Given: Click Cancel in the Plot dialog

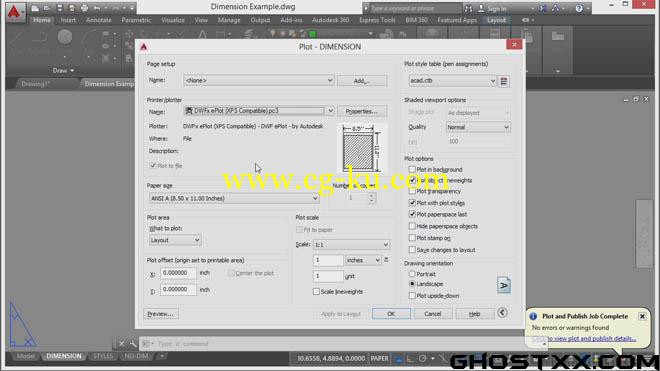Looking at the screenshot, I should tap(433, 314).
